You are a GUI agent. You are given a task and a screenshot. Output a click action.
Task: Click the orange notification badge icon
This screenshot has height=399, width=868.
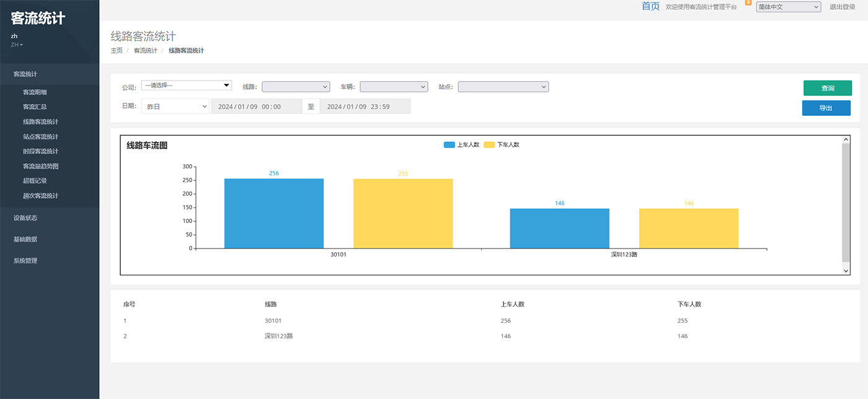coord(748,2)
